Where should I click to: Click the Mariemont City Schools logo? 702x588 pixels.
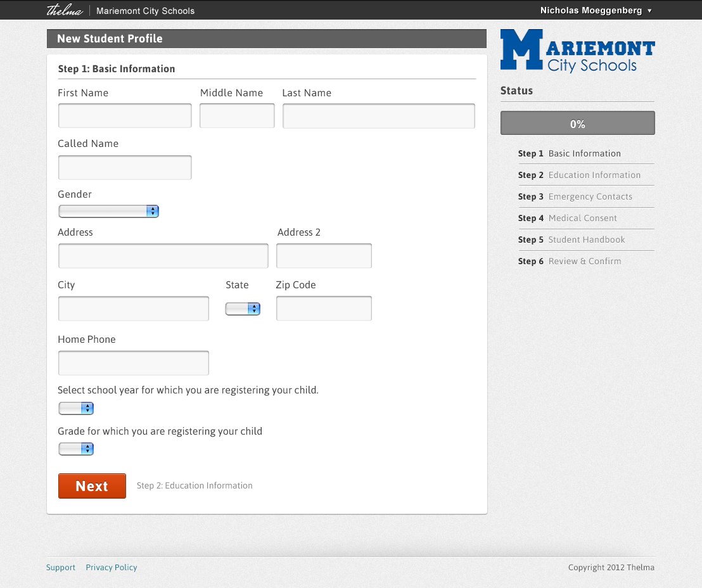tap(577, 50)
